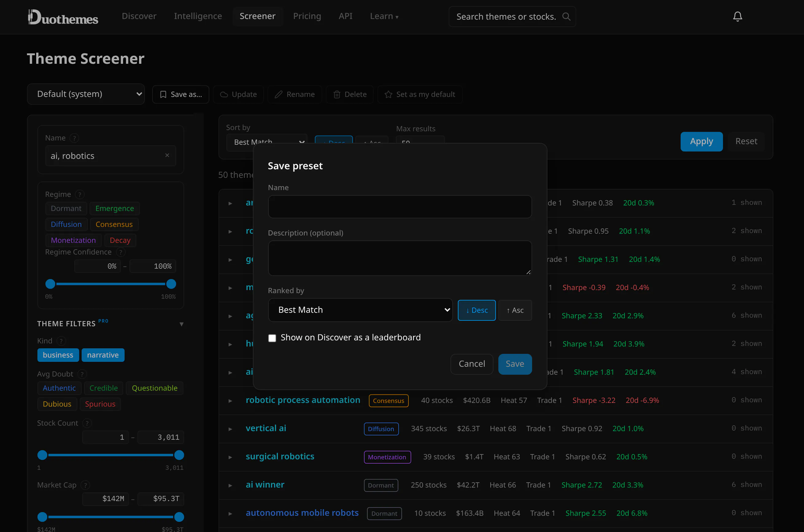Click Save as... bookmark button

point(181,94)
